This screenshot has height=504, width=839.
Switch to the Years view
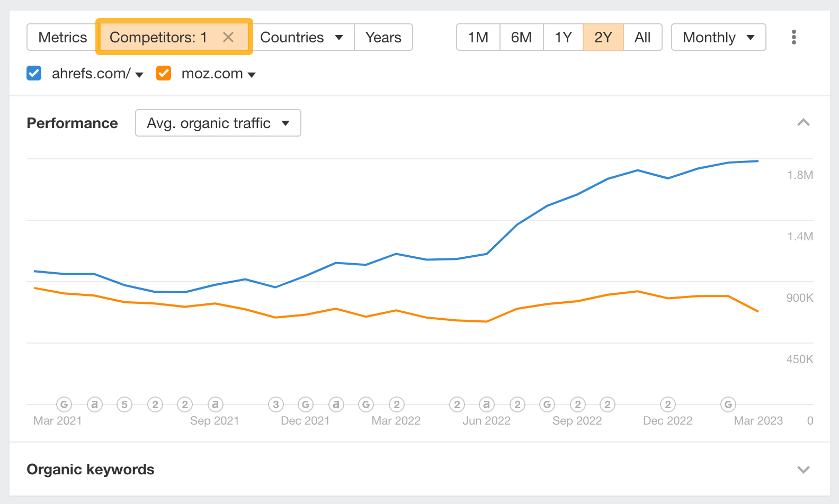383,37
